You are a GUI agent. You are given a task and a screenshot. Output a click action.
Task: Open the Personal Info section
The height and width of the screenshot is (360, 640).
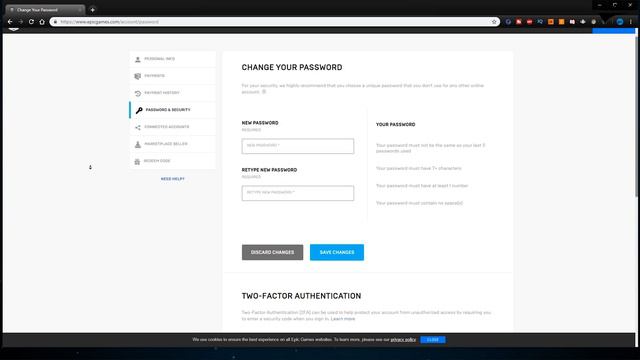(x=173, y=59)
